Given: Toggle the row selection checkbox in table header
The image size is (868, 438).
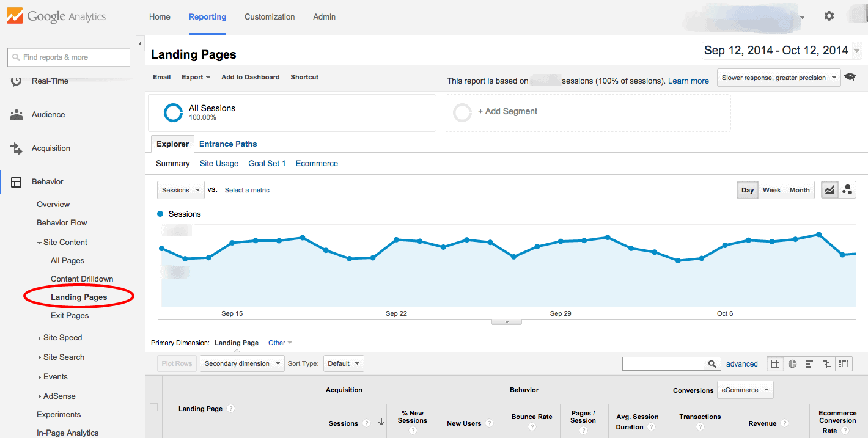Looking at the screenshot, I should tap(154, 408).
